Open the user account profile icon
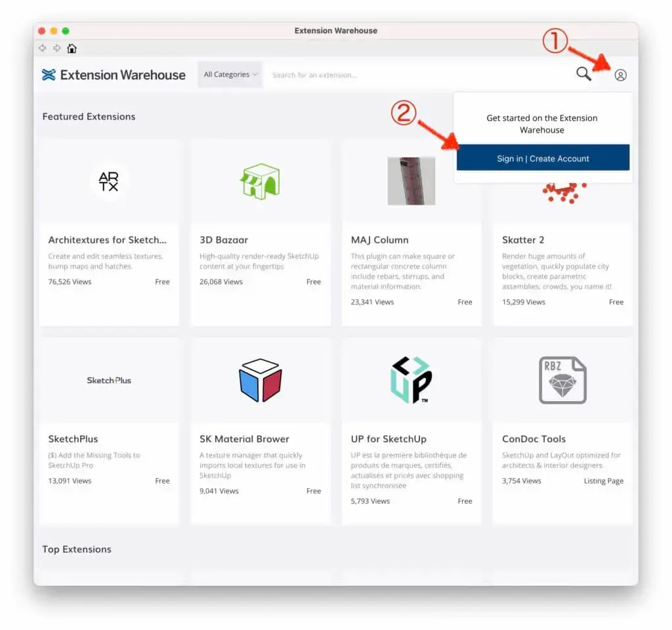The height and width of the screenshot is (630, 672). [x=620, y=75]
